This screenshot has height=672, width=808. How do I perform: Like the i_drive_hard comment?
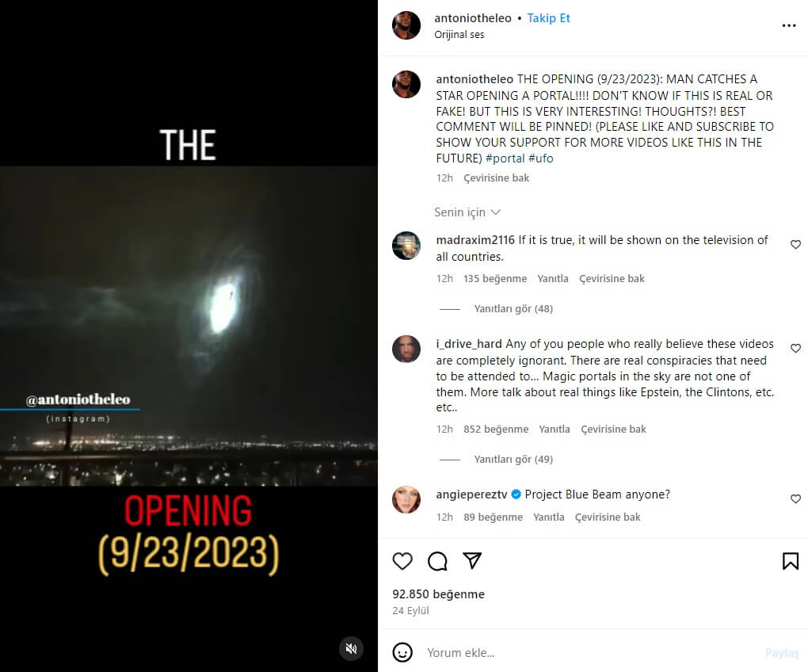click(x=795, y=349)
